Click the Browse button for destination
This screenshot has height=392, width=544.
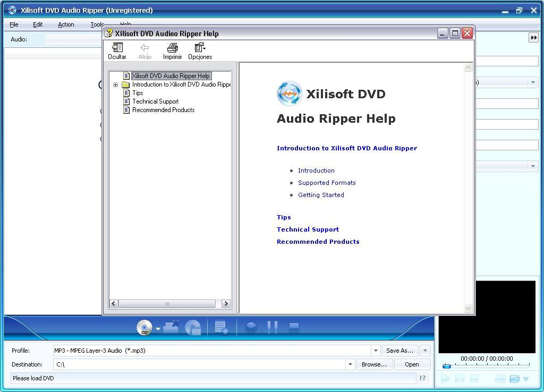[x=375, y=364]
